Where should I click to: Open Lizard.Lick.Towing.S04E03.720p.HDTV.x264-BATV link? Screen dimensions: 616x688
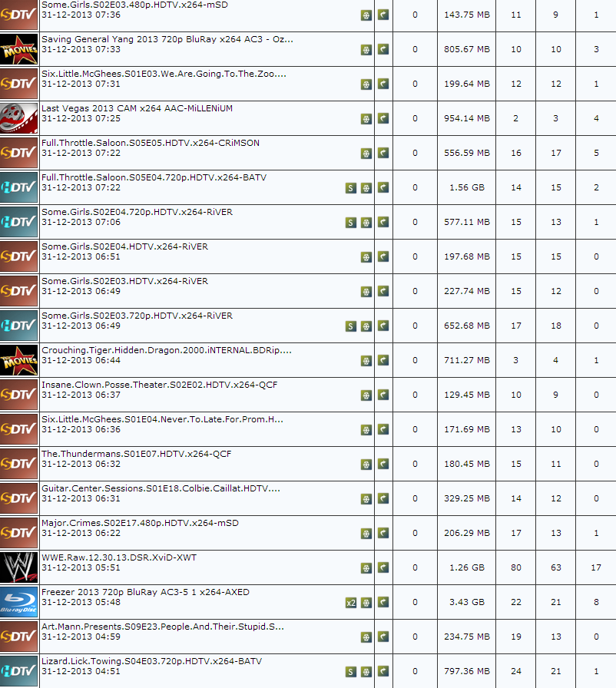(152, 661)
